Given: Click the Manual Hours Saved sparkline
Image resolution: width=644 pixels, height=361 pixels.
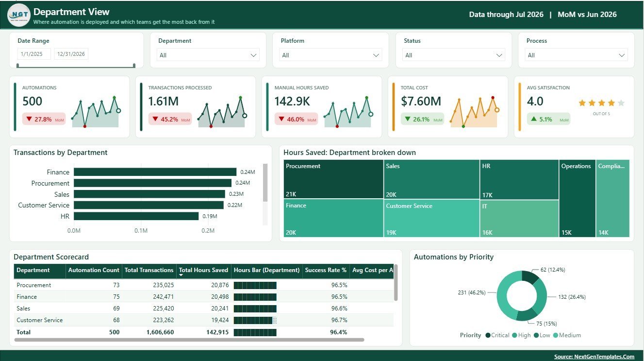Looking at the screenshot, I should 348,112.
